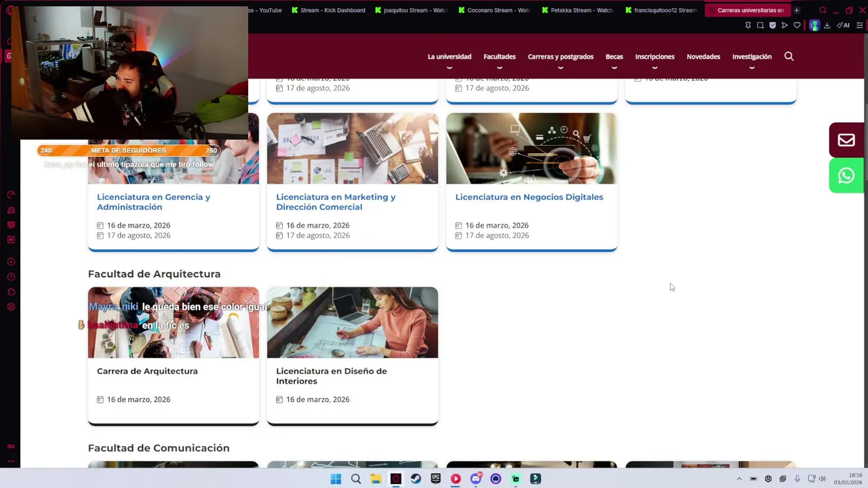Click the Diseño de Interiores card photo

[353, 323]
